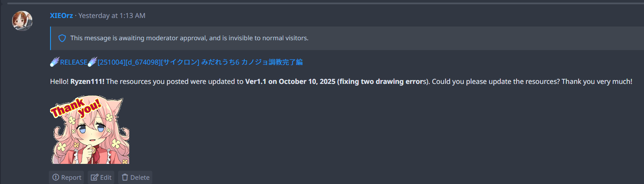Click the comet emoji after RELEASE
The image size is (644, 184).
92,62
